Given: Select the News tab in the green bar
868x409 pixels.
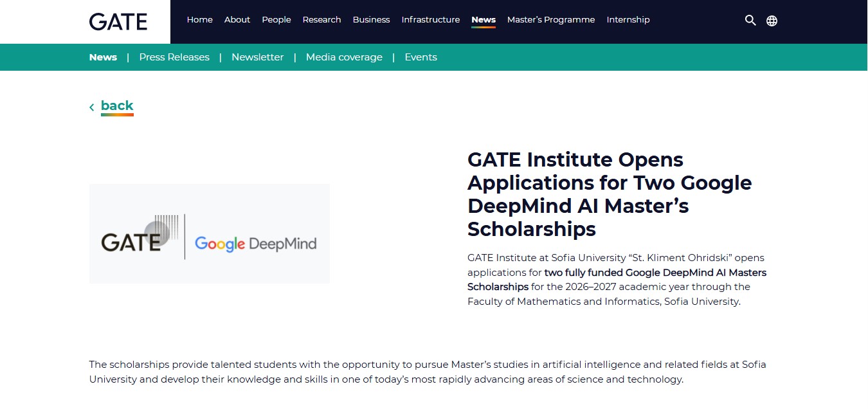Looking at the screenshot, I should tap(103, 57).
